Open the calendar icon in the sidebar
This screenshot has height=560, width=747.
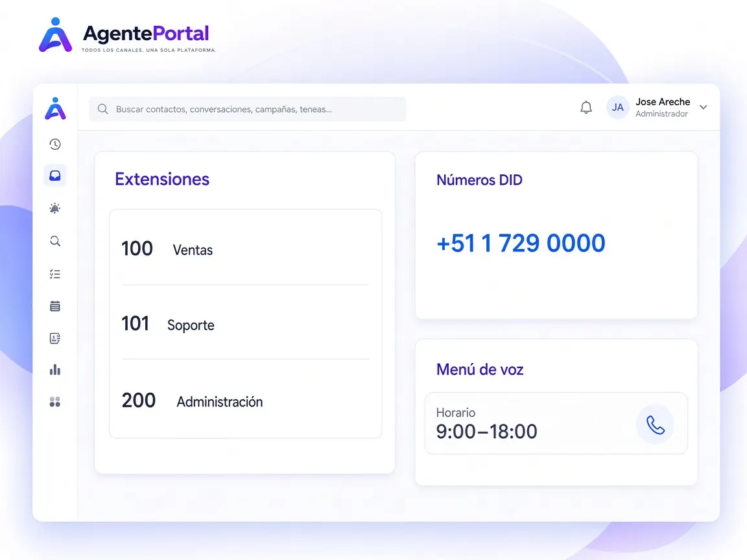pos(55,306)
